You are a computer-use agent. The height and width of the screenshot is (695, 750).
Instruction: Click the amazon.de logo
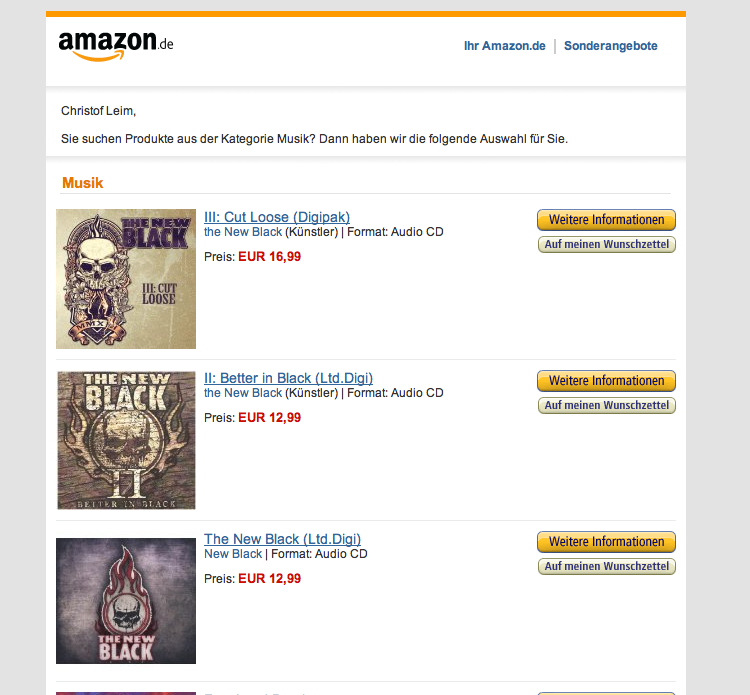[115, 46]
